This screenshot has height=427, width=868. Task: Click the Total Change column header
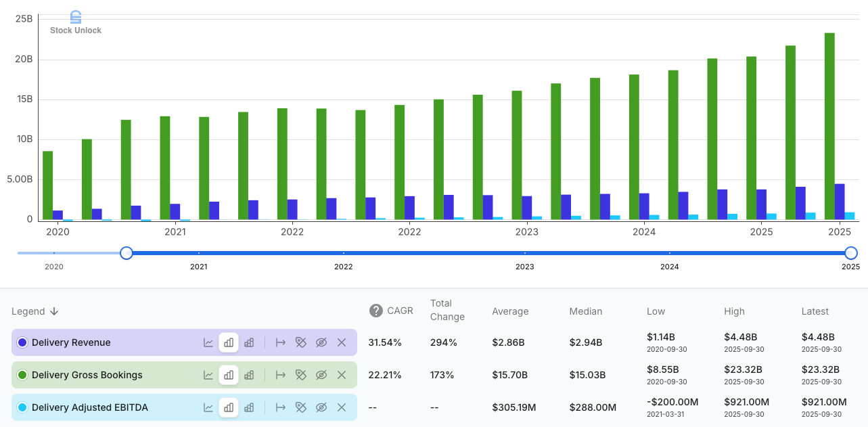point(447,310)
